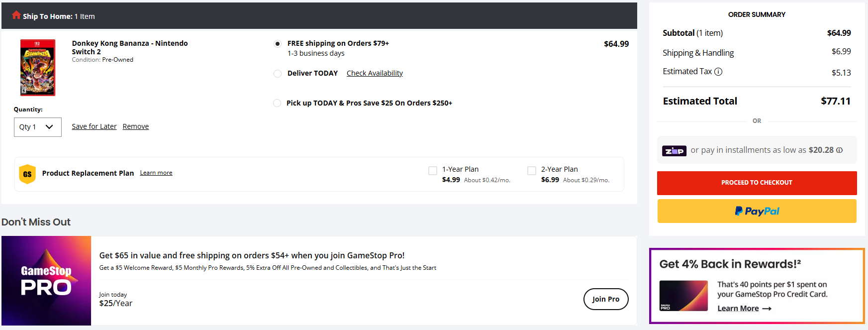Select Pick up TODAY radio option
The width and height of the screenshot is (868, 330).
point(277,103)
